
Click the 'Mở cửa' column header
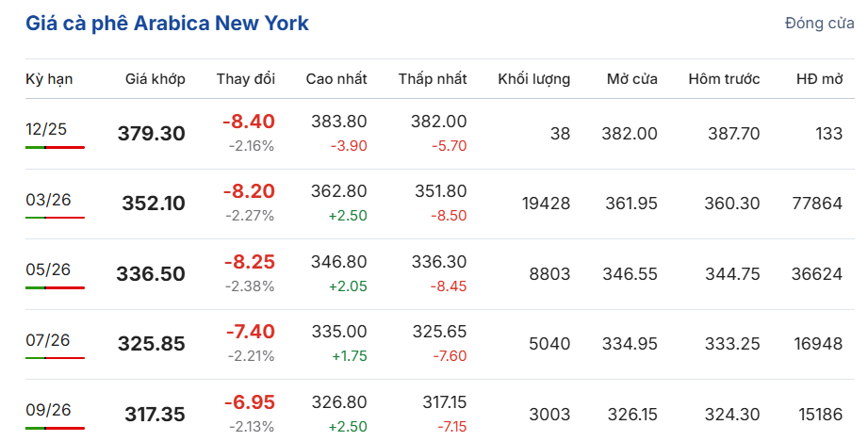632,79
